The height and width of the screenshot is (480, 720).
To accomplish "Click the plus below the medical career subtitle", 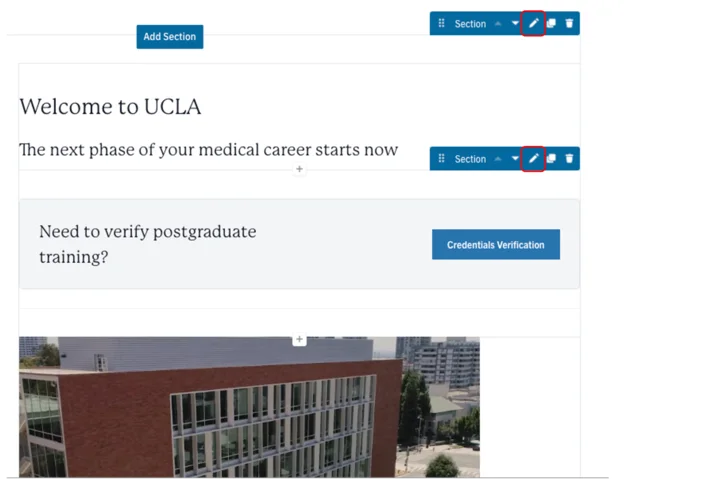I will (x=299, y=169).
